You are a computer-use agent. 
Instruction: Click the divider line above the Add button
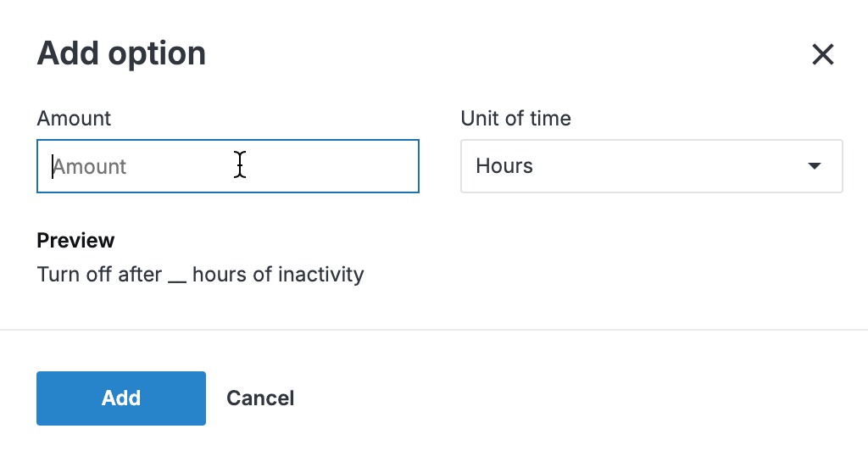click(x=434, y=329)
